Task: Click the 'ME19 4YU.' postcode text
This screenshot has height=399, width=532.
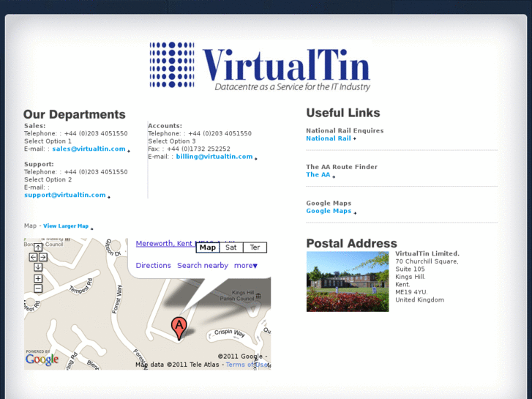Action: [x=411, y=292]
